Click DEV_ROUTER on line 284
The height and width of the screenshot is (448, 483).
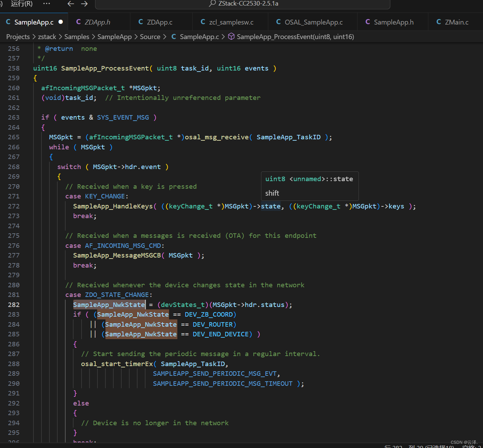click(x=213, y=324)
